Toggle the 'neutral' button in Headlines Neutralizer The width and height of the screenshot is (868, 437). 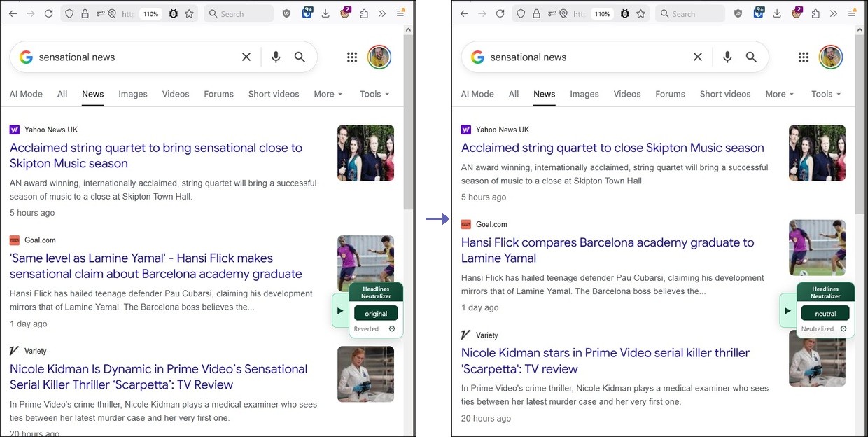pyautogui.click(x=825, y=313)
